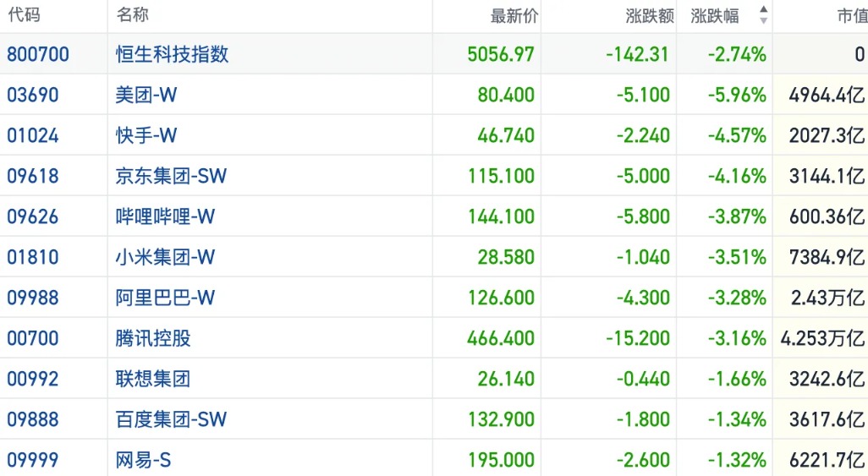Click 美团 latest price 80.400
This screenshot has width=868, height=476.
pos(506,95)
